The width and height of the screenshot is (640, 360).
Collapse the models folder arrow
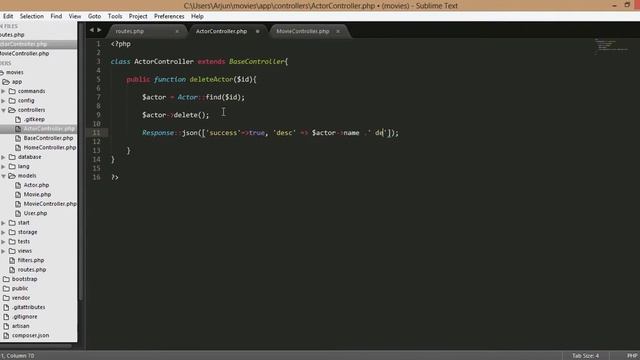click(x=3, y=176)
